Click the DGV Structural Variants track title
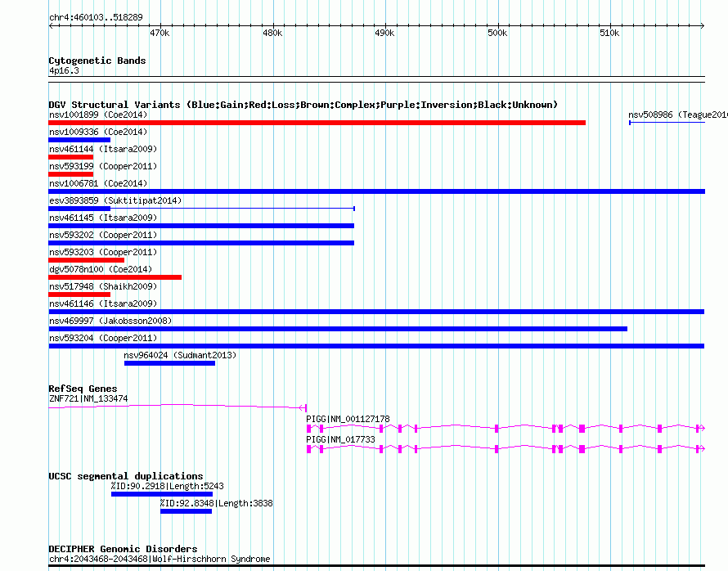 pos(303,105)
